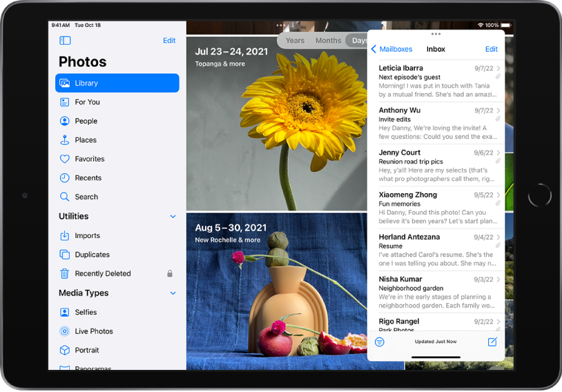Open the For You section
This screenshot has height=392, width=562.
pyautogui.click(x=87, y=102)
